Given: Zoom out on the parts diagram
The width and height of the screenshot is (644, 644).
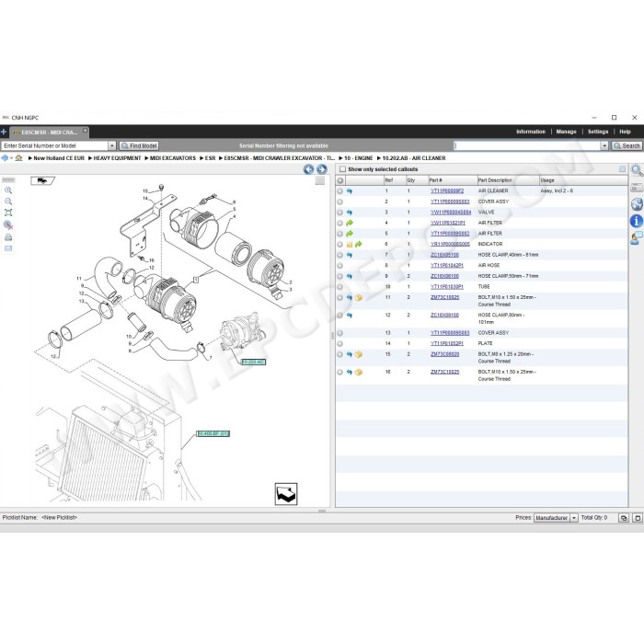Looking at the screenshot, I should (8, 201).
